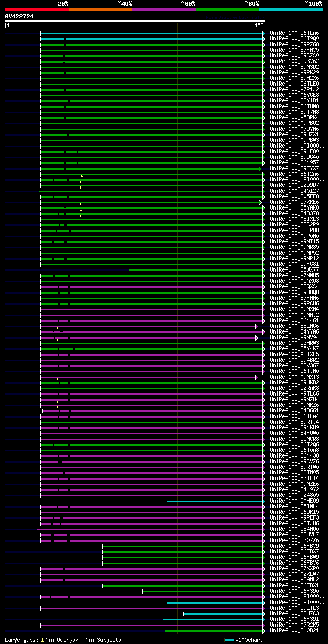
Task: Open the UniRef100_O64957 hit
Action: (294, 162)
